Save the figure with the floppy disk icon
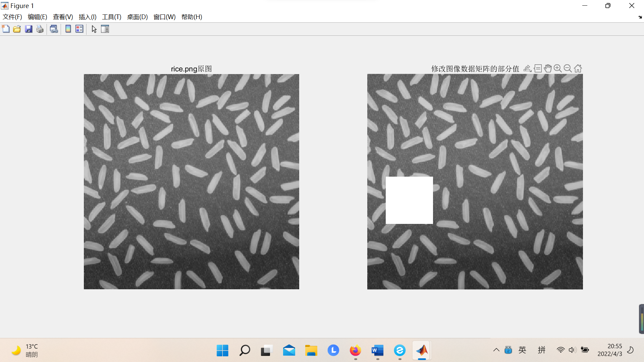 point(29,29)
